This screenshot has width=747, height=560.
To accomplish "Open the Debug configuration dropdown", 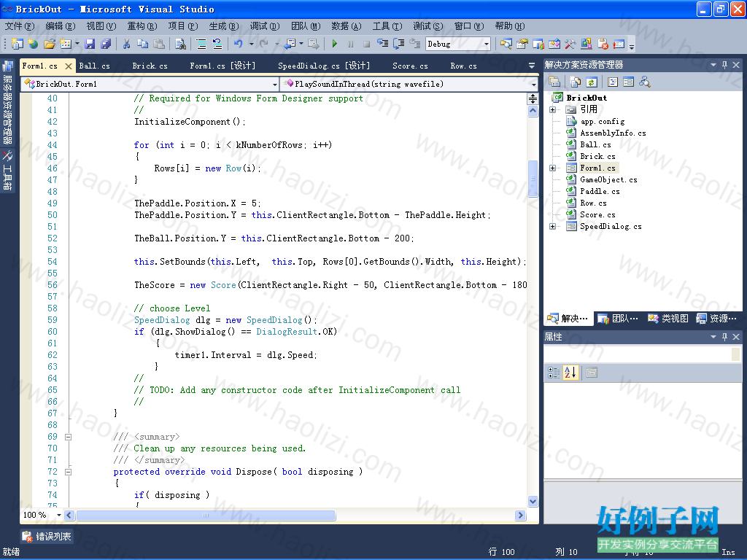I will (x=487, y=44).
